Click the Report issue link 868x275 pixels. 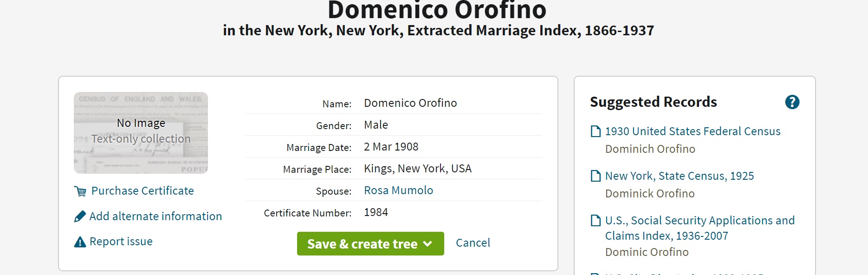coord(121,242)
